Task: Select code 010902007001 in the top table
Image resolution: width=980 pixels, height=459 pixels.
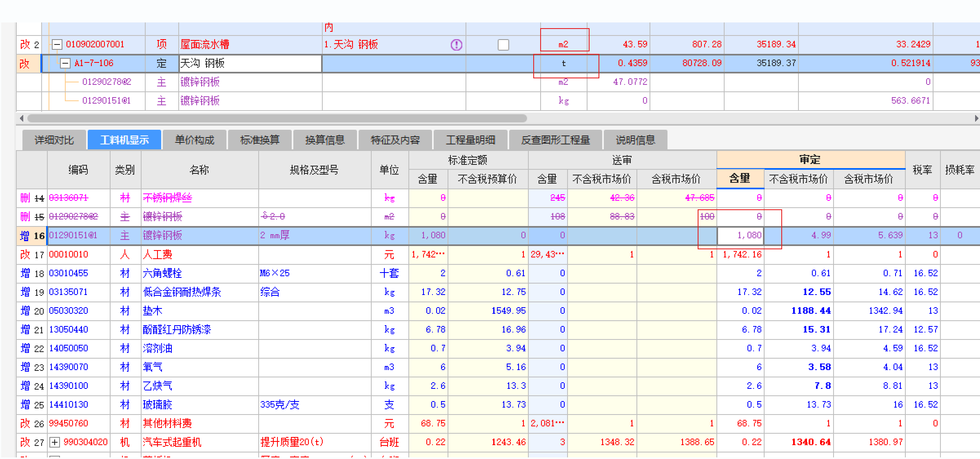Action: (x=95, y=44)
